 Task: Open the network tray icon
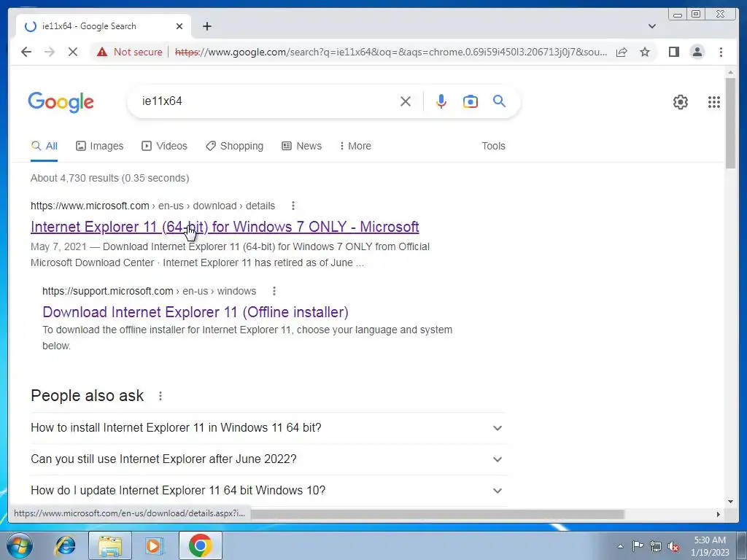pos(656,546)
